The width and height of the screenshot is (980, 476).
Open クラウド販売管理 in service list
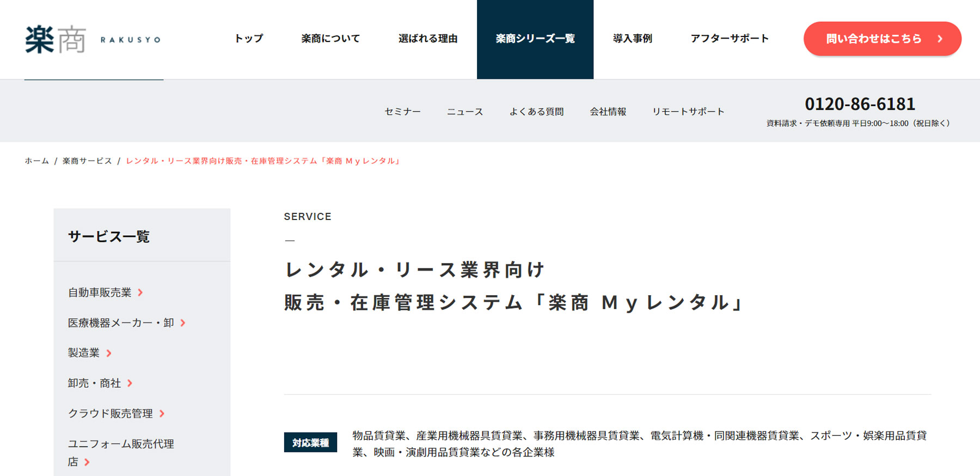click(x=111, y=414)
